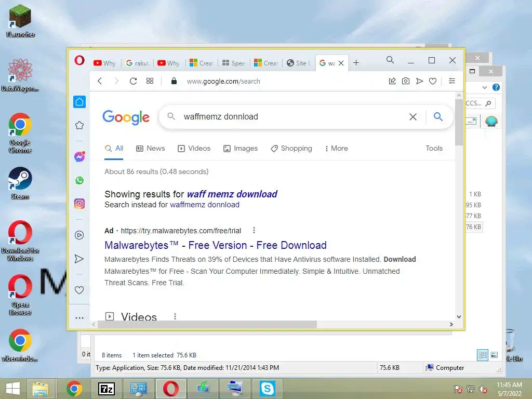This screenshot has width=532, height=399.
Task: Open sidebar Home start page icon
Action: point(79,102)
